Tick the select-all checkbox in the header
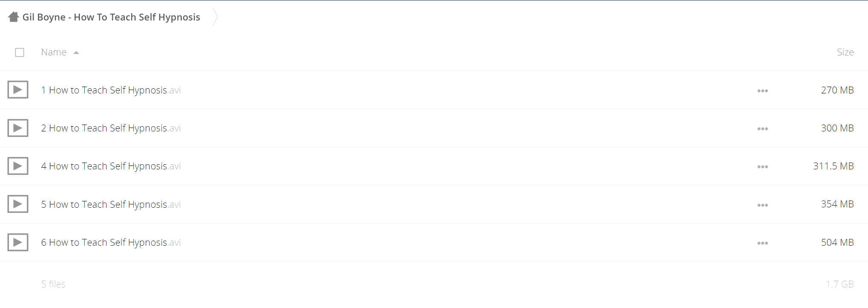 tap(20, 52)
